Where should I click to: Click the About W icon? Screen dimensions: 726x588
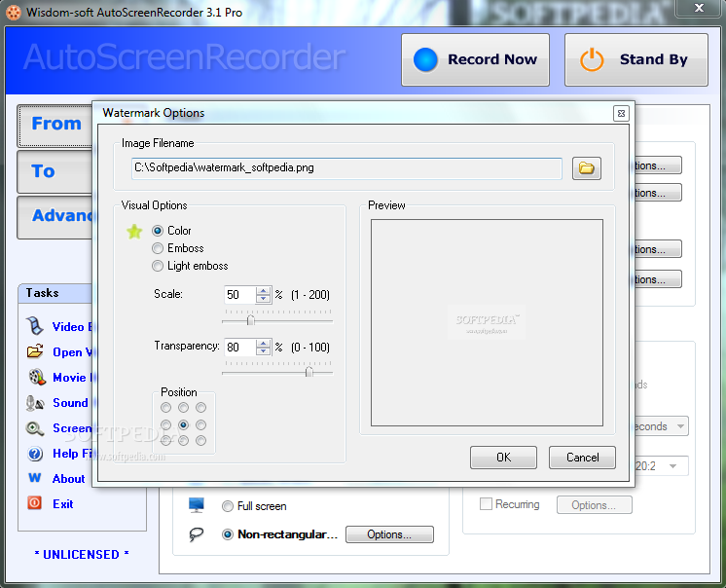(x=35, y=478)
